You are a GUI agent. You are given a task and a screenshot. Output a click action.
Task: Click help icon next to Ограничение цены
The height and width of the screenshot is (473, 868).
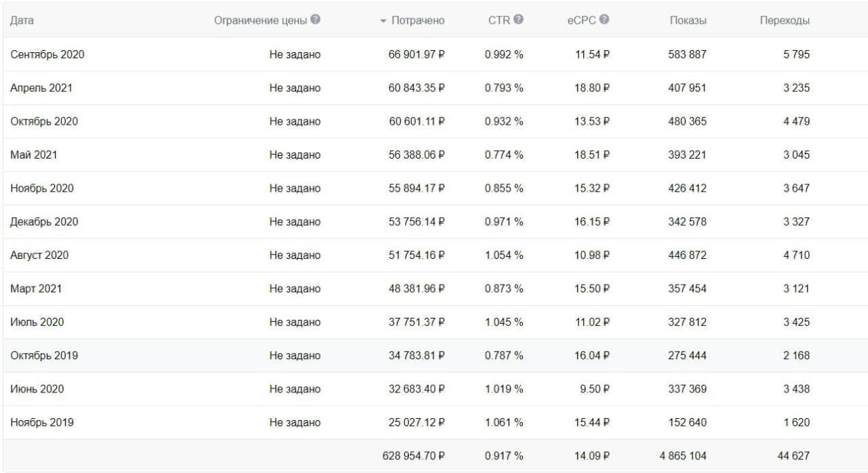pyautogui.click(x=315, y=20)
